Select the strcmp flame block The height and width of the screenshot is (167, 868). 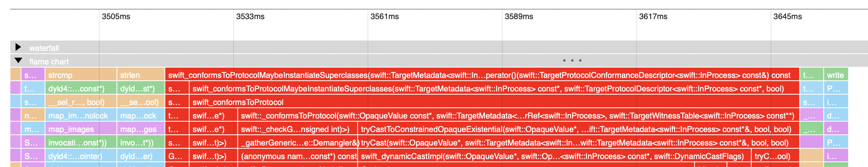[81, 75]
